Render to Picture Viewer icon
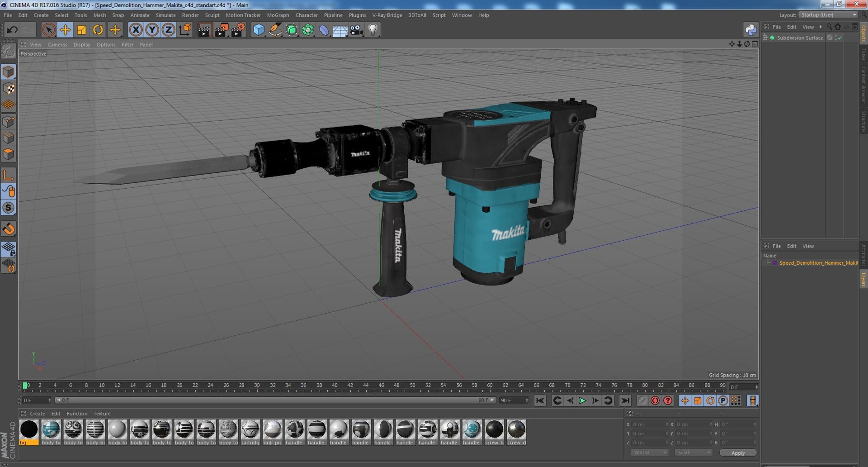This screenshot has height=467, width=868. coord(221,30)
